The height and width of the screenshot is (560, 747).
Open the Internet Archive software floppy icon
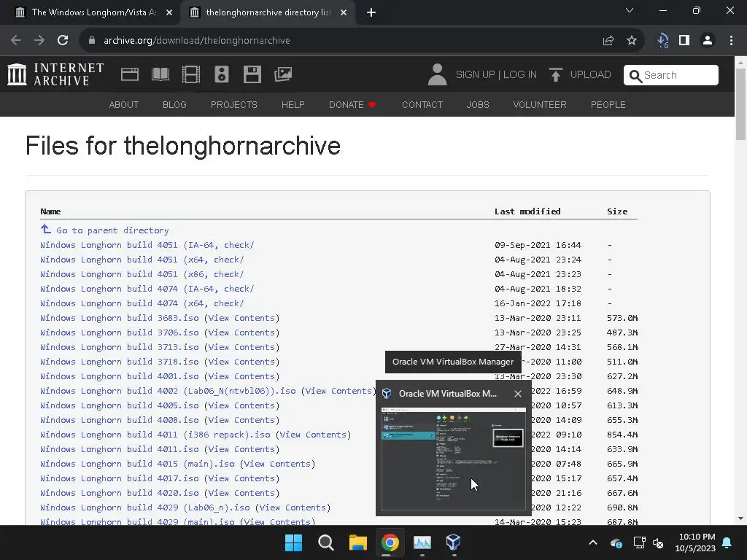coord(252,74)
